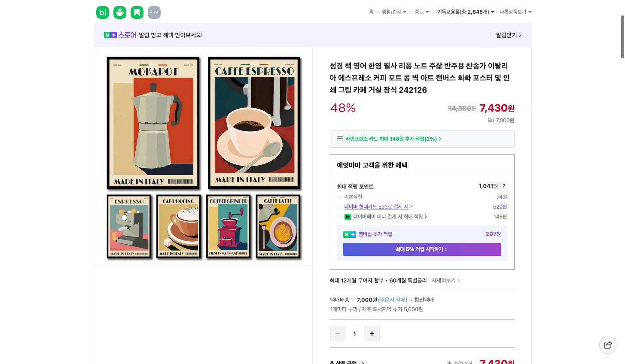Image resolution: width=625 pixels, height=364 pixels.
Task: Expand the 기독교용품 dropdown arrow
Action: point(492,12)
